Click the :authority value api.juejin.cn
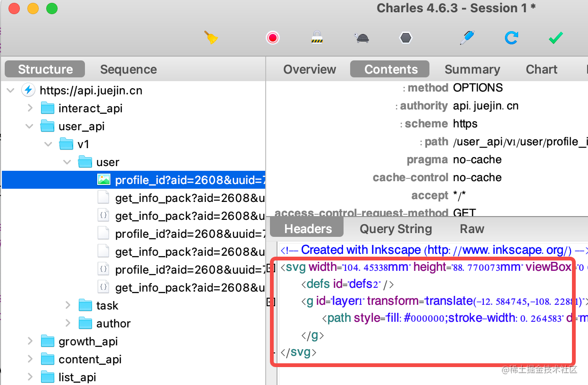Screen dimensions: 588x385 (x=486, y=106)
